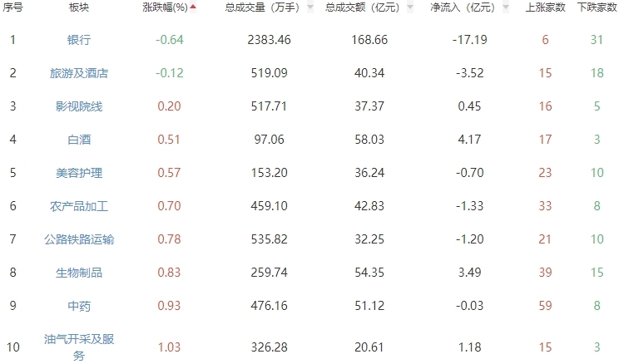Select the 公路铁路运输 sector link

click(79, 239)
